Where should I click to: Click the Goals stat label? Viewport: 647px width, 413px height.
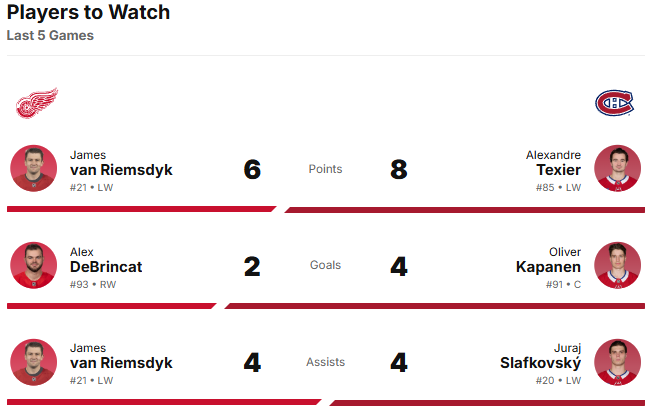tap(325, 266)
